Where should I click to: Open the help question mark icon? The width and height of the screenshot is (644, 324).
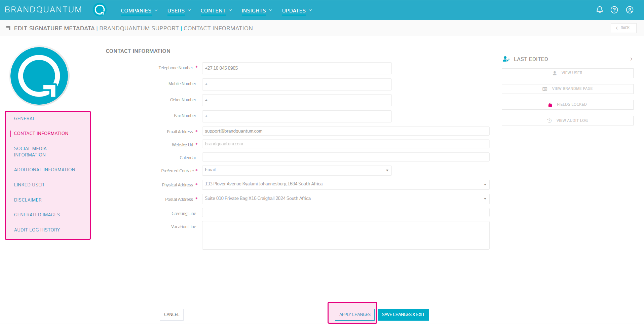point(614,10)
